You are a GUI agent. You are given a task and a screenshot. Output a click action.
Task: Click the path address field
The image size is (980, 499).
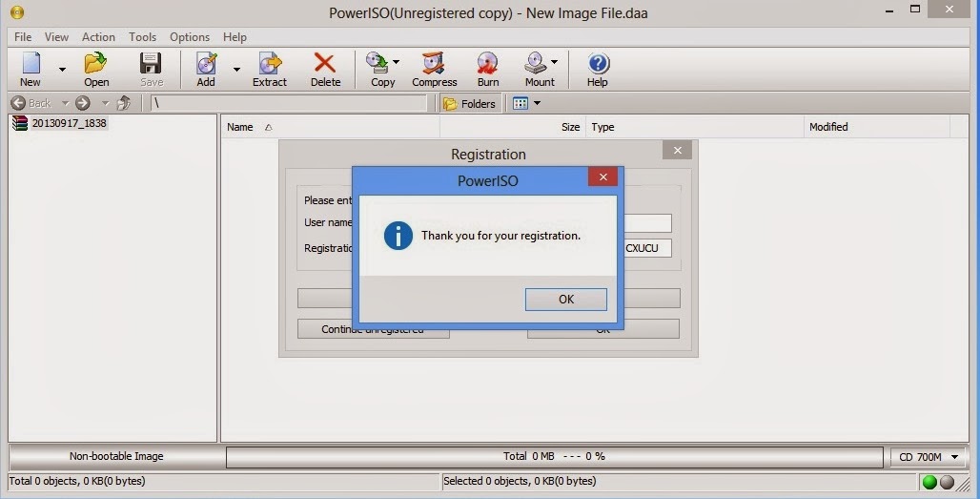pos(289,103)
